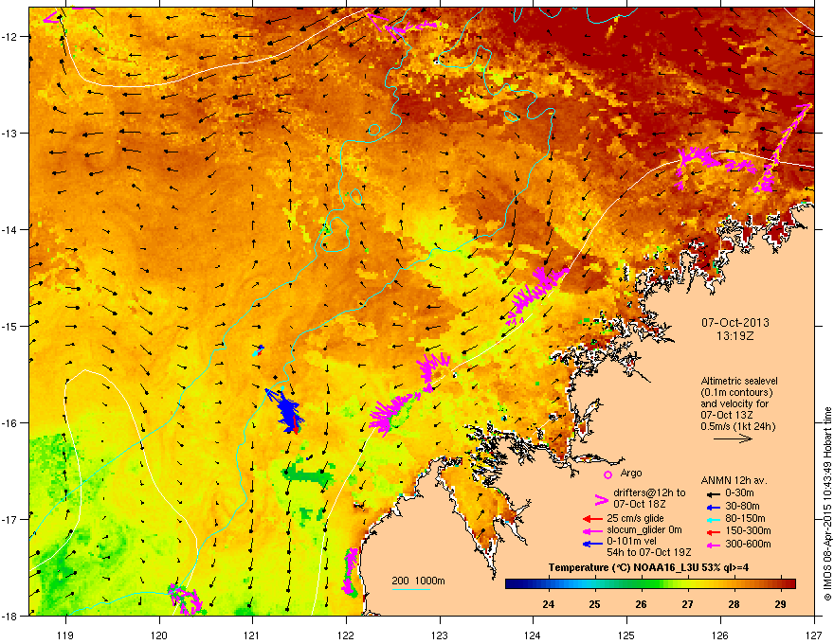Click the dense blue glider velocity cluster
Screen dimensions: 834x644
click(288, 410)
